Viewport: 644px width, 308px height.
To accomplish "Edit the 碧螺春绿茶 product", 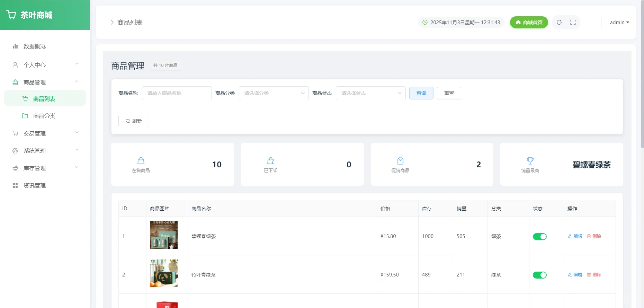I will pyautogui.click(x=575, y=236).
